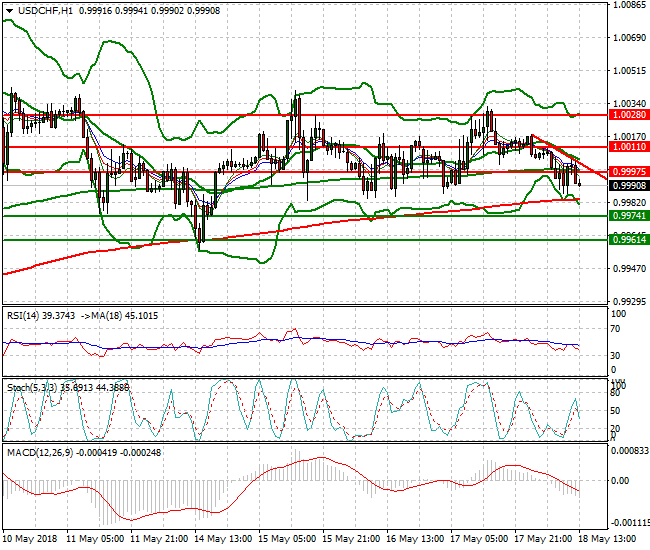Click the 1.00515 price scale value
Image resolution: width=650 pixels, height=550 pixels.
click(x=629, y=71)
